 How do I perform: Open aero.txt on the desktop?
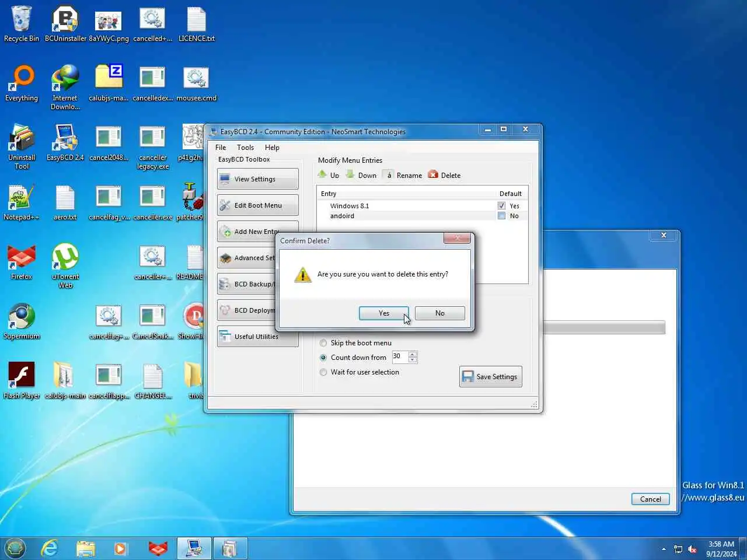tap(65, 203)
